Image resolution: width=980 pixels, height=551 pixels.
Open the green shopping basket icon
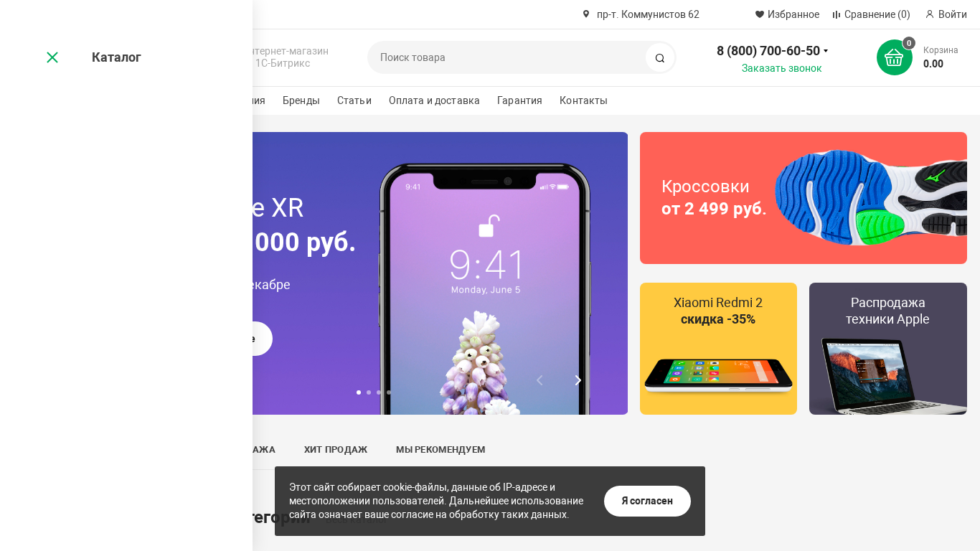tap(894, 57)
